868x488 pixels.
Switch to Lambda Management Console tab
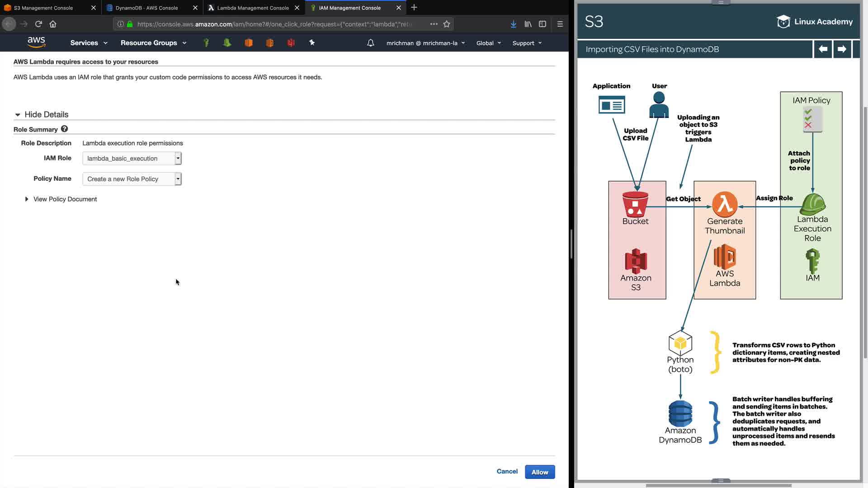pos(253,8)
